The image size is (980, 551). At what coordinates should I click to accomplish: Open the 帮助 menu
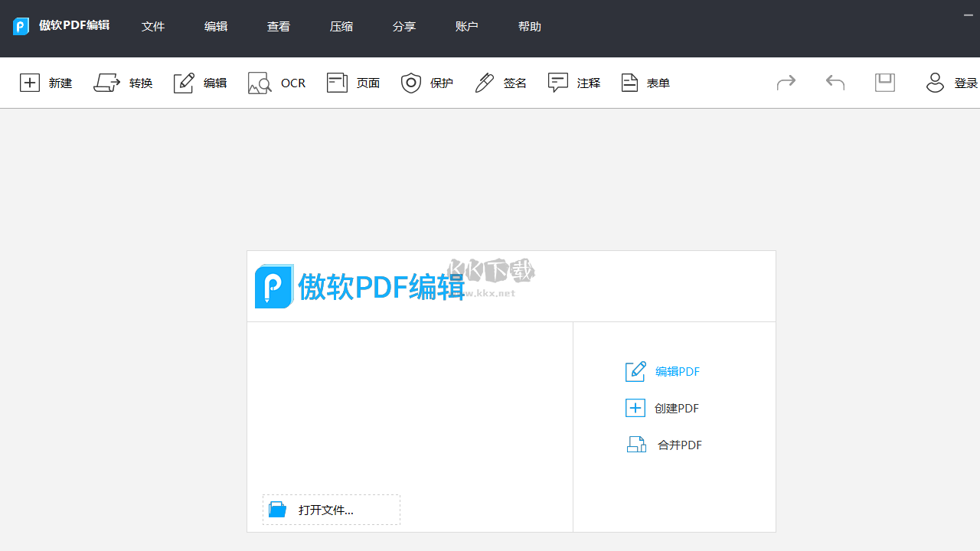pos(529,26)
